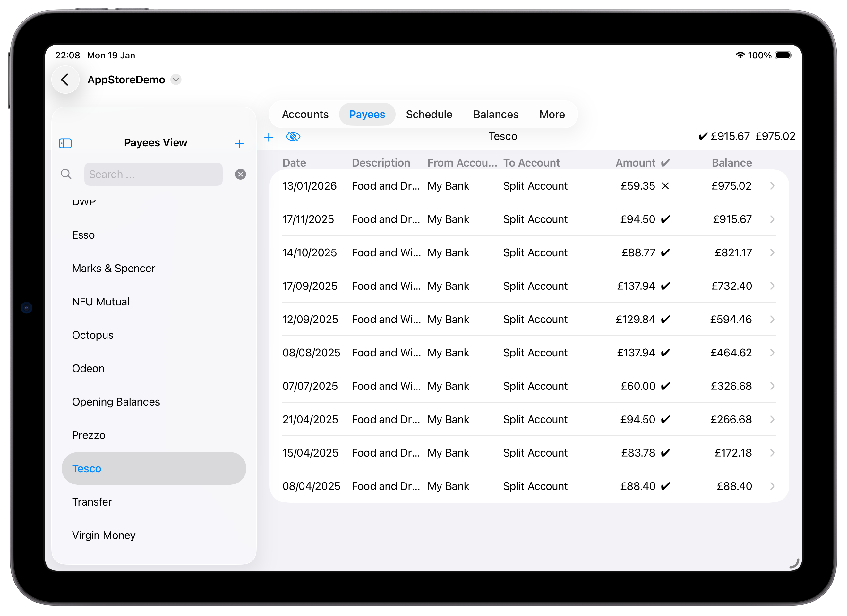Screen dimensions: 847x616
Task: Open 17/11/2025 transaction via its chevron
Action: point(772,219)
